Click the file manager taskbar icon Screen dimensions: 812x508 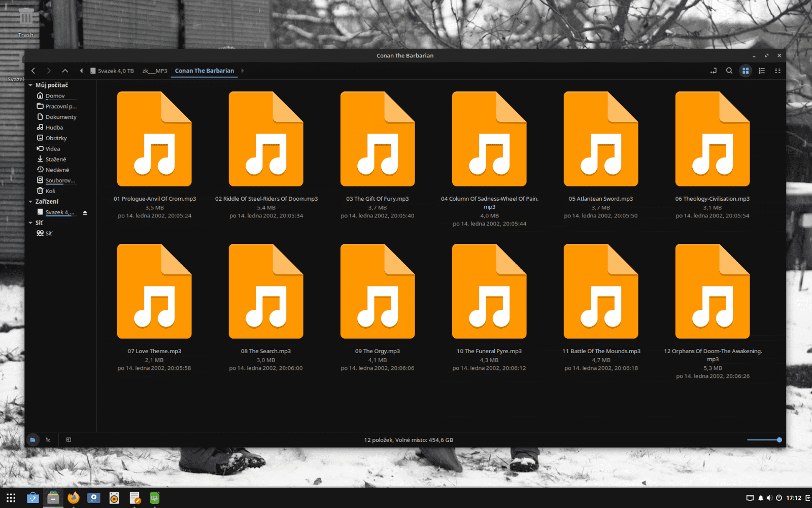pyautogui.click(x=53, y=498)
